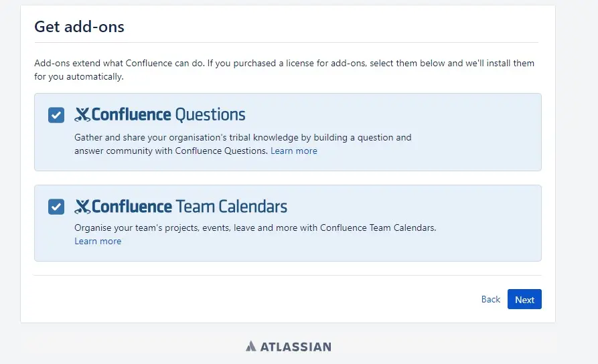Click the "Questions" word in first add-on title

(210, 114)
